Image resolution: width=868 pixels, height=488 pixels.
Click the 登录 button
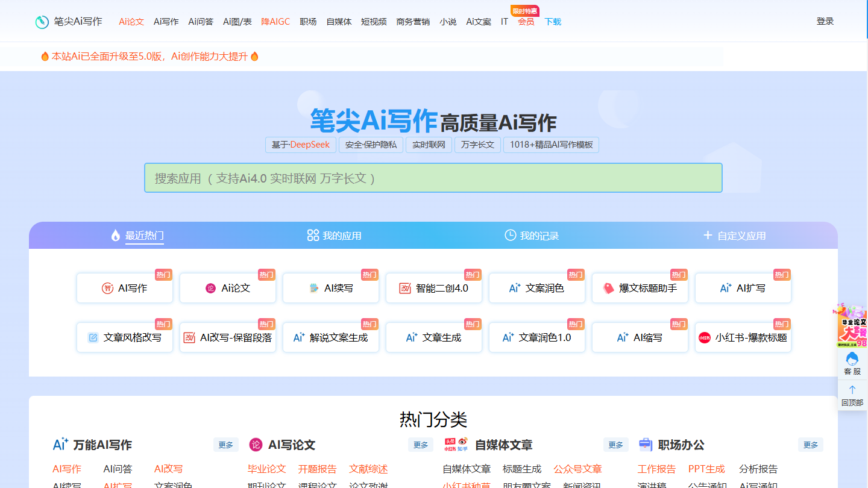pyautogui.click(x=825, y=21)
